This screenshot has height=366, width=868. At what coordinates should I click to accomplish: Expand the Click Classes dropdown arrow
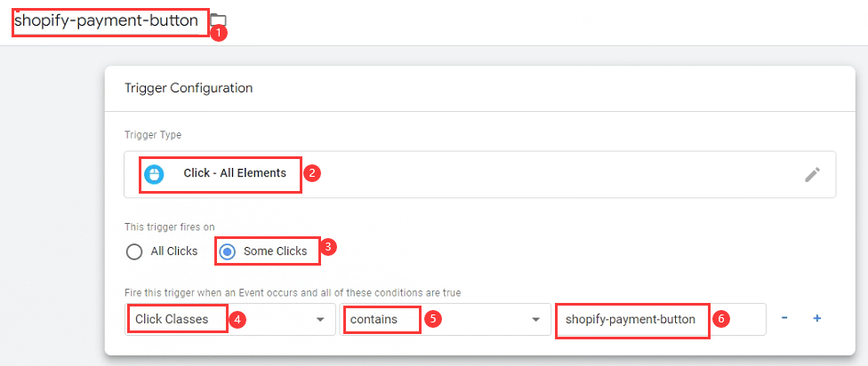click(x=320, y=320)
